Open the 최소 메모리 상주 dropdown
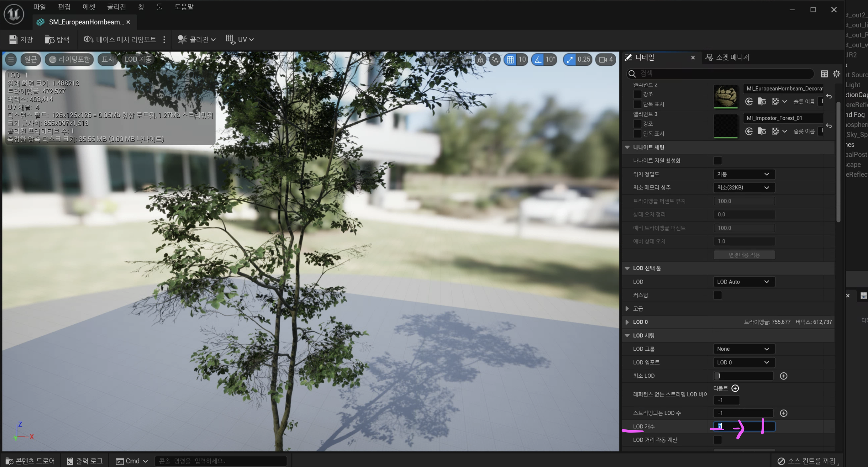Viewport: 868px width, 467px height. pyautogui.click(x=744, y=187)
